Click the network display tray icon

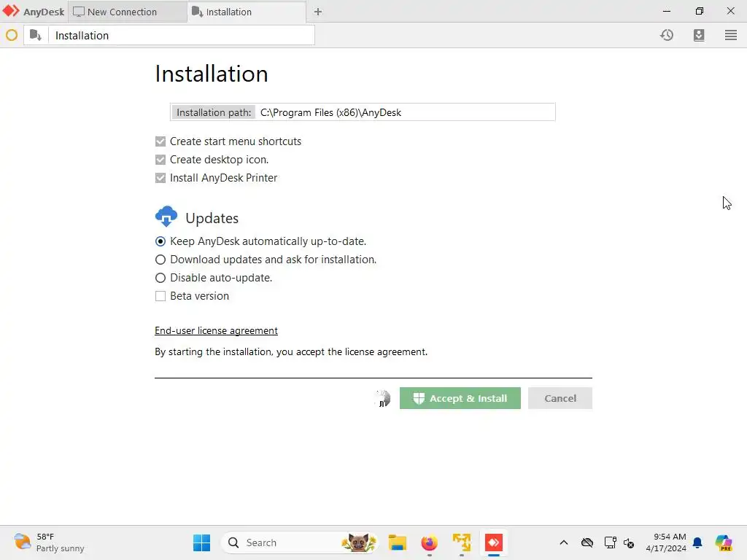(x=611, y=542)
